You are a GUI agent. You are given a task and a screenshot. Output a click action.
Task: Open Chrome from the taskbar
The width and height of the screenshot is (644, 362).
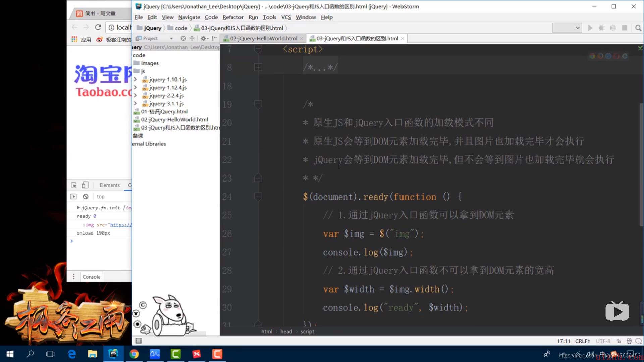(x=134, y=354)
